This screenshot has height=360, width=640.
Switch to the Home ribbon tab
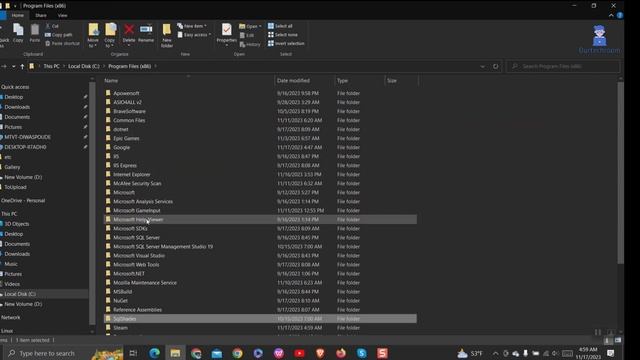click(x=18, y=16)
